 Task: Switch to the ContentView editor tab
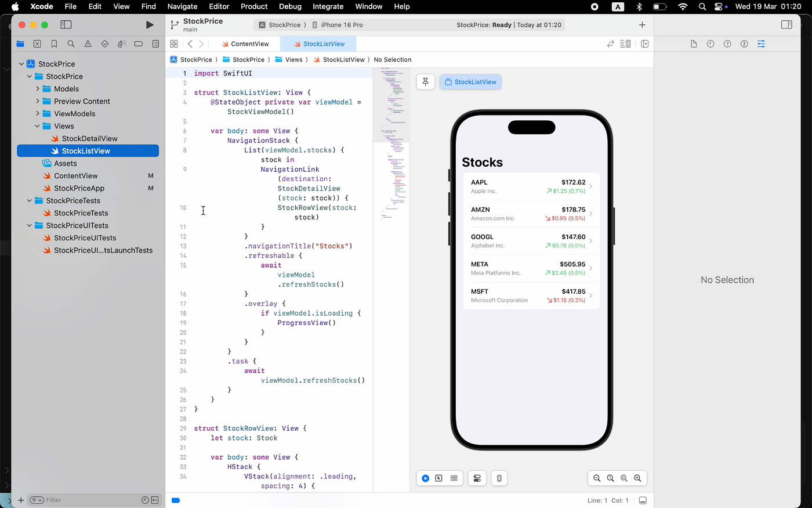245,44
